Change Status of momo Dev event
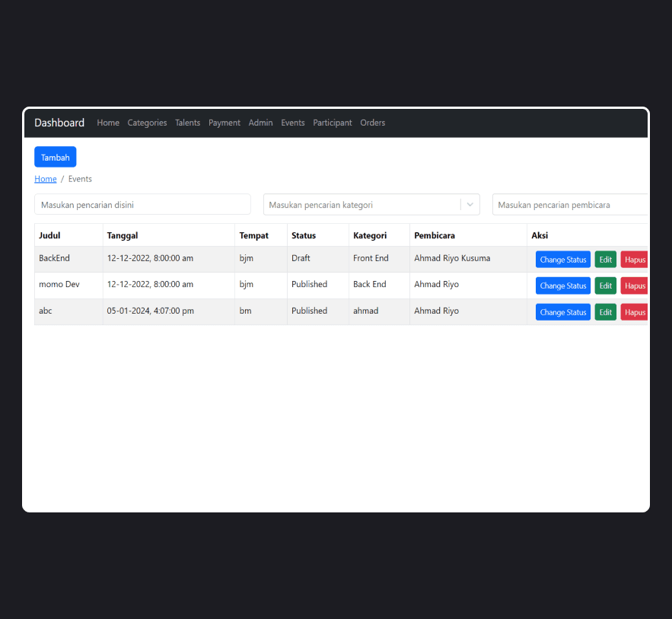Viewport: 672px width, 619px height. click(x=563, y=286)
